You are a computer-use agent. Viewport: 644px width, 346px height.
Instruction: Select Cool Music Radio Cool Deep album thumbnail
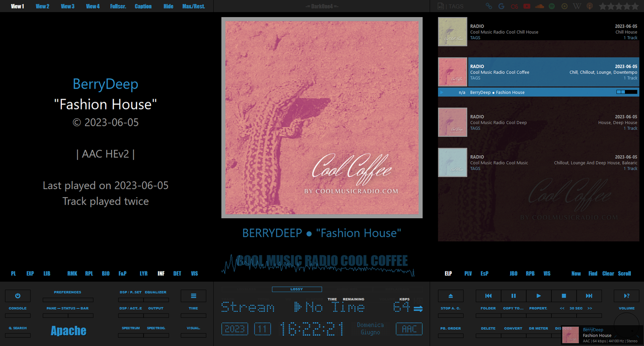pos(452,122)
